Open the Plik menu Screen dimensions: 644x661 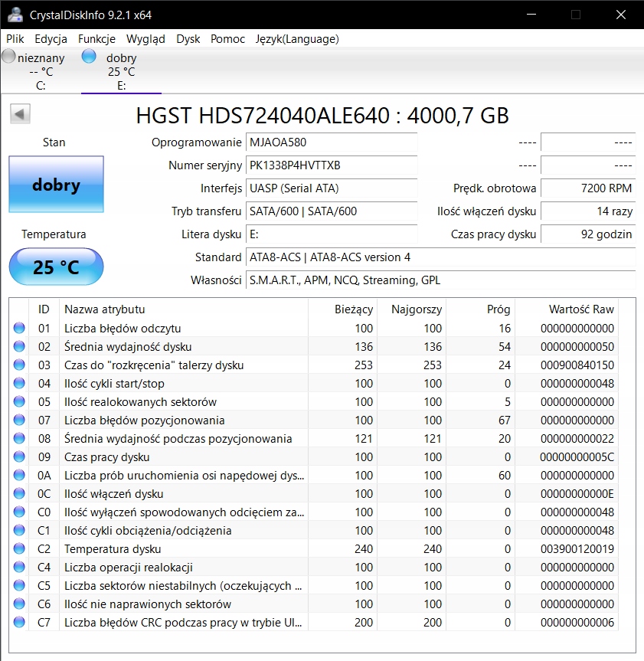click(15, 39)
